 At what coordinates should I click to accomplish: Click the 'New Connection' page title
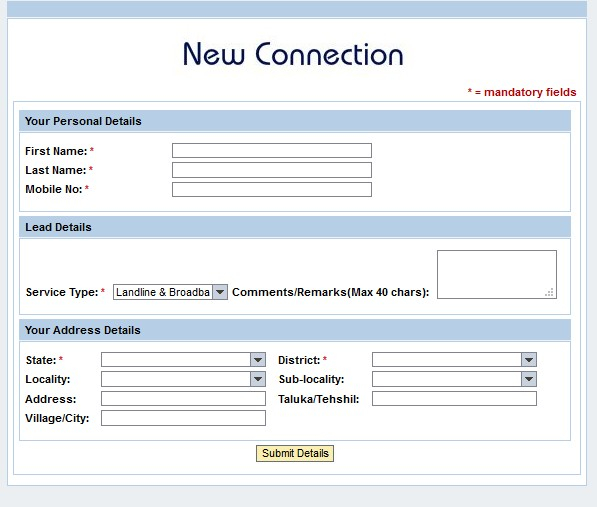pos(293,54)
